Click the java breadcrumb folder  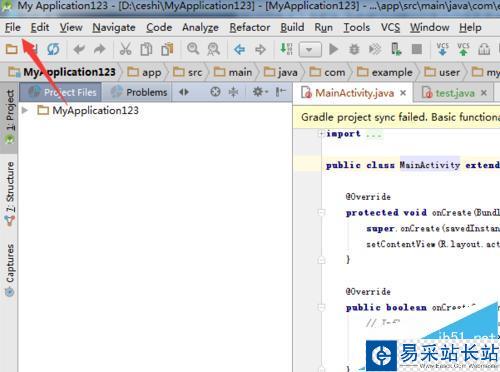pos(281,72)
